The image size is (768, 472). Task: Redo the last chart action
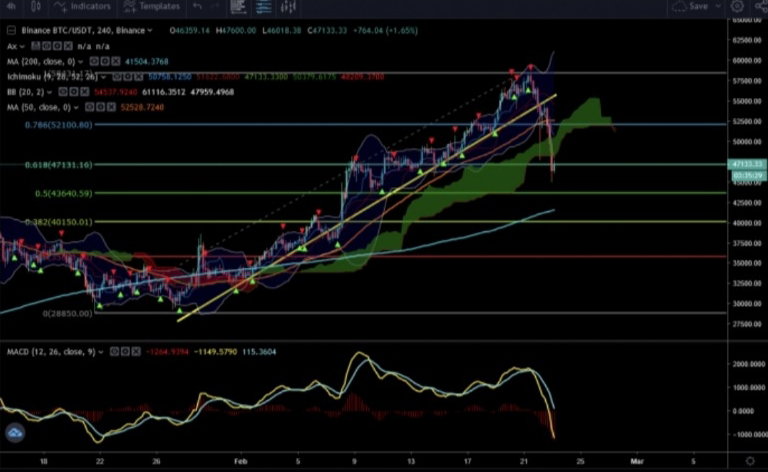[x=216, y=6]
